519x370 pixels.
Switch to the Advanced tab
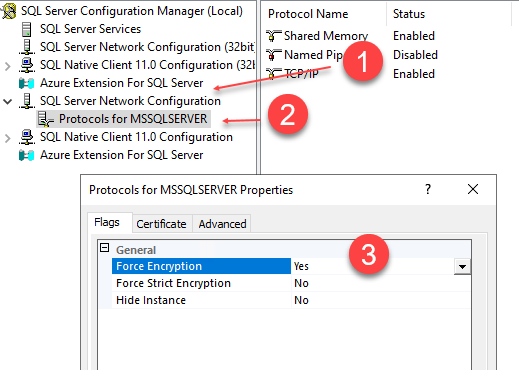click(222, 224)
